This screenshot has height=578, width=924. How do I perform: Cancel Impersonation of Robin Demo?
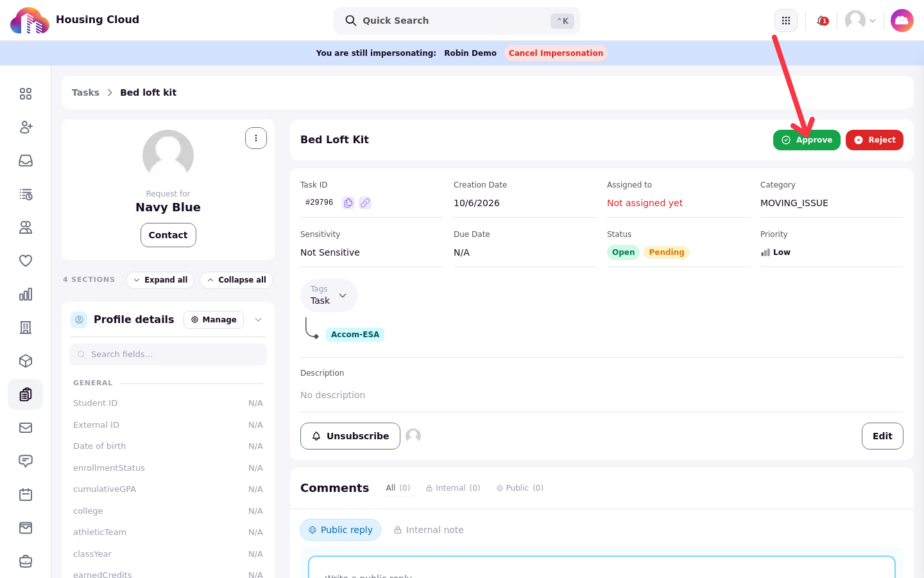(x=556, y=53)
